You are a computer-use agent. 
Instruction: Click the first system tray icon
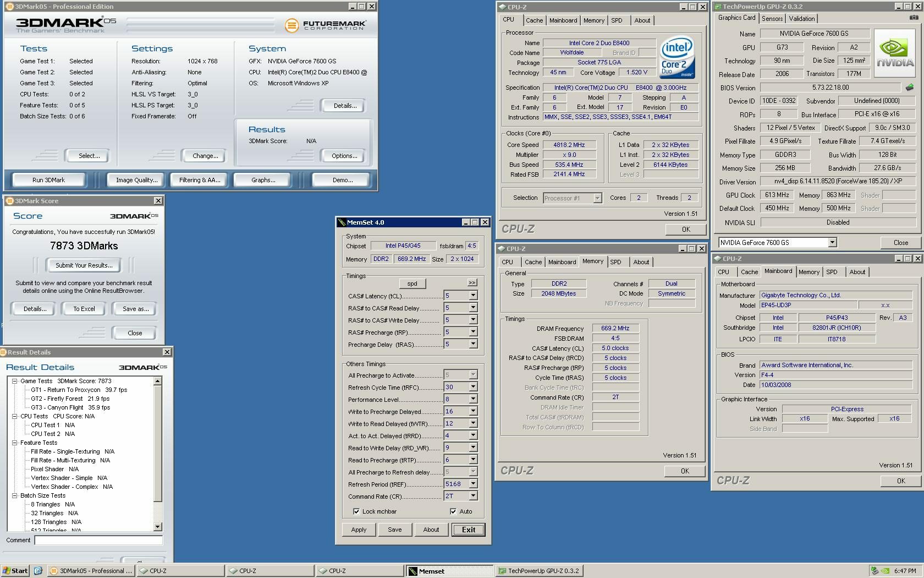(x=875, y=571)
